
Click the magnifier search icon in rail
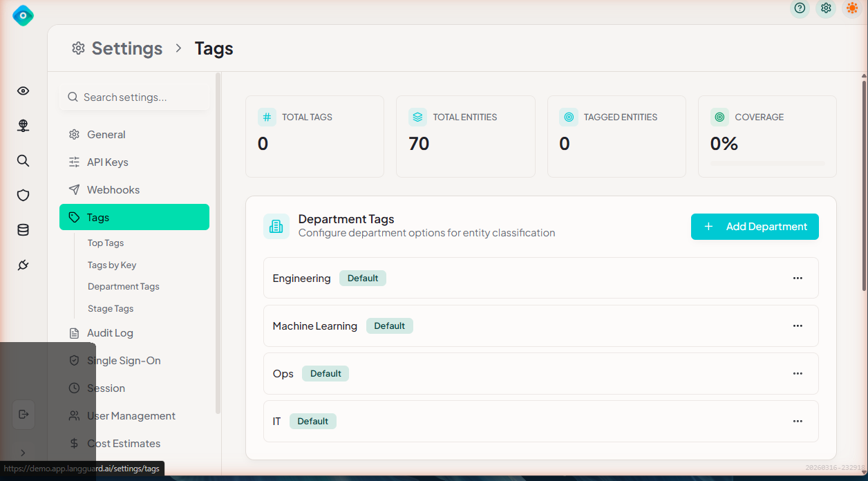(23, 161)
